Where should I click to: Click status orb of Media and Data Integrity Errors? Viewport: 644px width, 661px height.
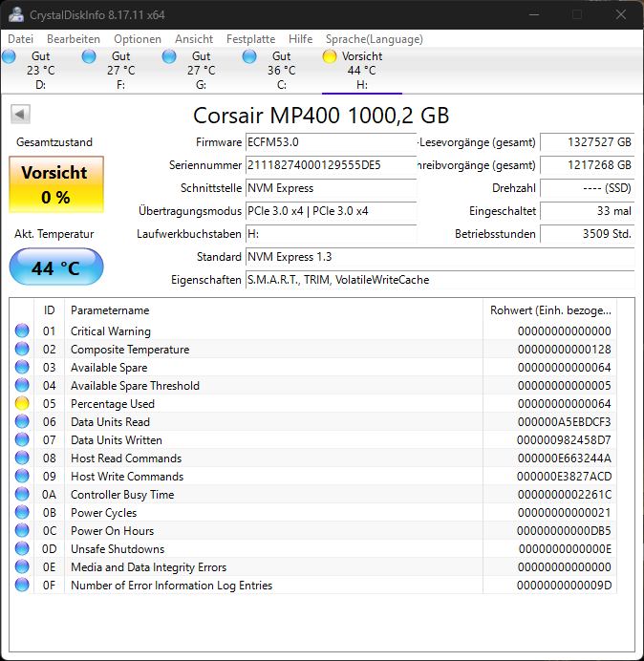coord(22,566)
